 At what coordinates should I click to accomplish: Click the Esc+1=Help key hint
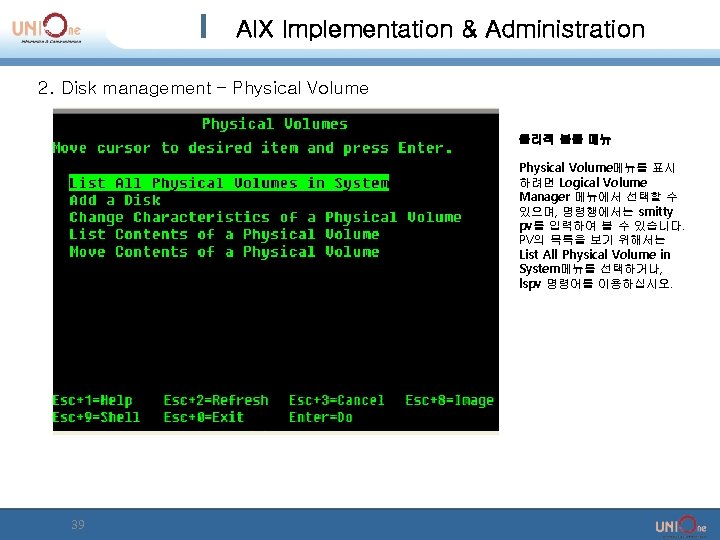[x=92, y=400]
